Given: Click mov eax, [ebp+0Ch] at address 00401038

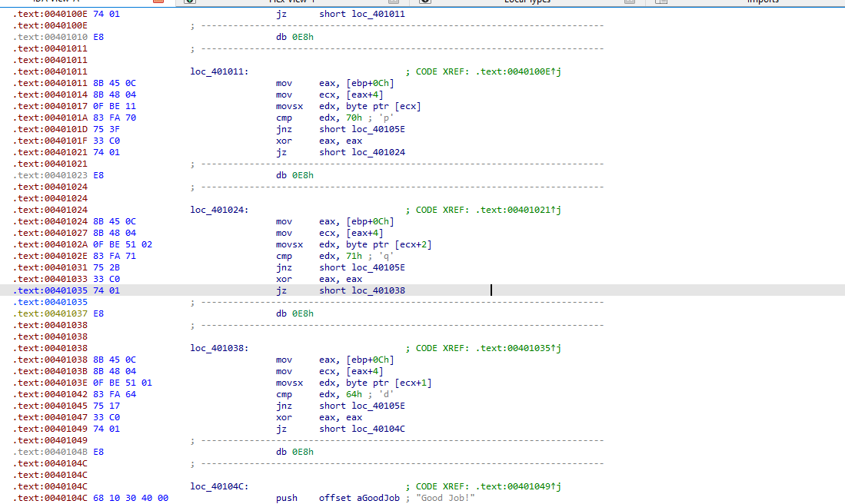Looking at the screenshot, I should point(335,360).
